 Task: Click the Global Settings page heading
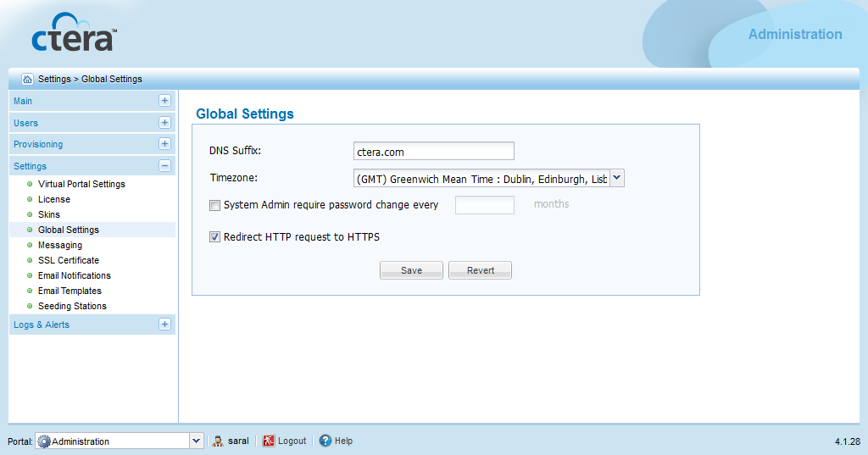245,114
